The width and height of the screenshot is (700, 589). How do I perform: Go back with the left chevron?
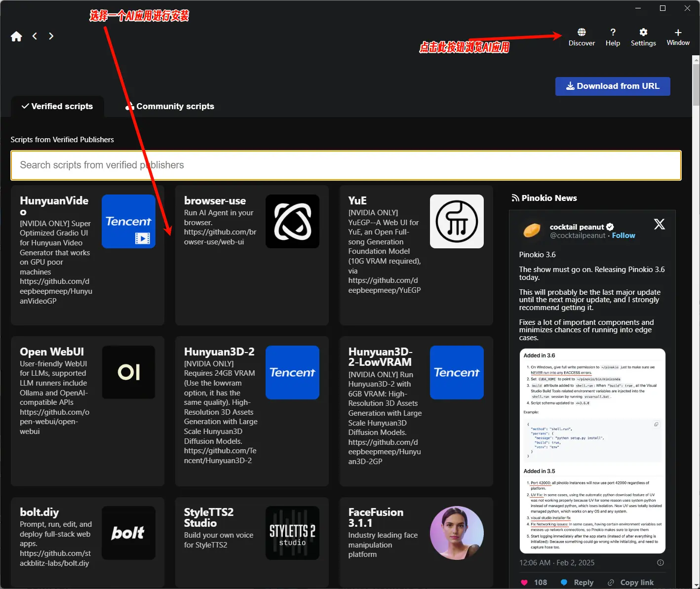(35, 36)
